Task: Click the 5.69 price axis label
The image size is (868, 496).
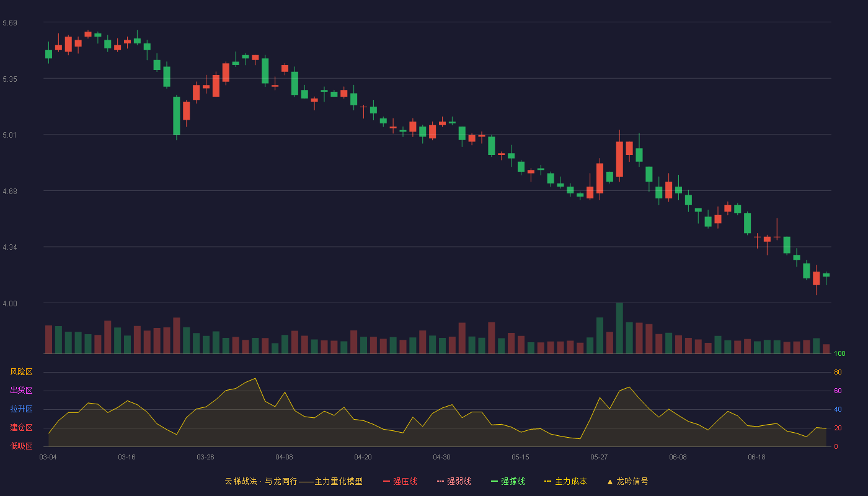Action: (x=10, y=23)
